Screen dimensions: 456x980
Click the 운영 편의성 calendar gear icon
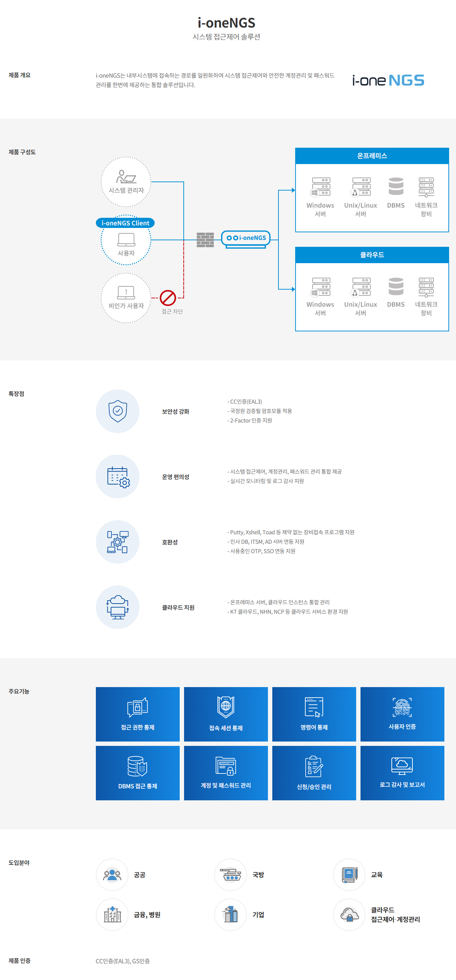pos(118,476)
